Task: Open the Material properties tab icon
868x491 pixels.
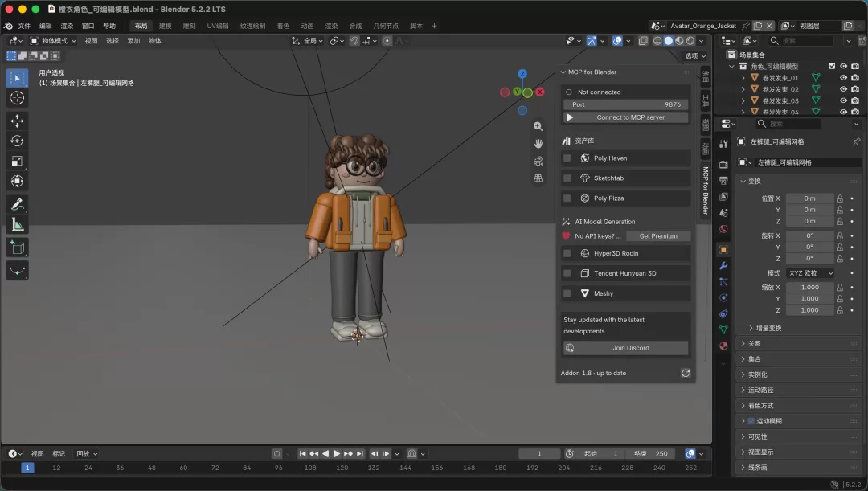Action: click(x=723, y=346)
